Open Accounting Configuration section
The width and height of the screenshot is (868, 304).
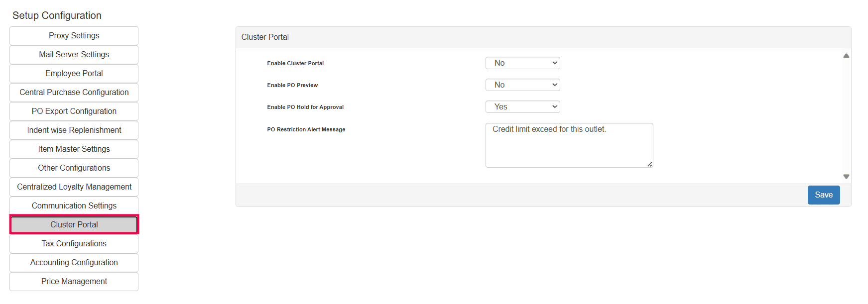(74, 263)
